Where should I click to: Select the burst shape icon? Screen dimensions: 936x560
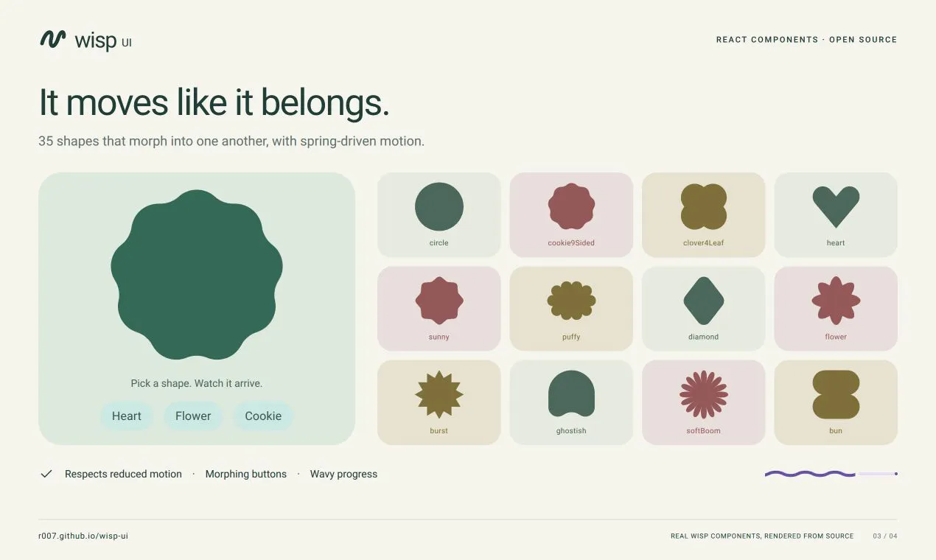coord(439,394)
